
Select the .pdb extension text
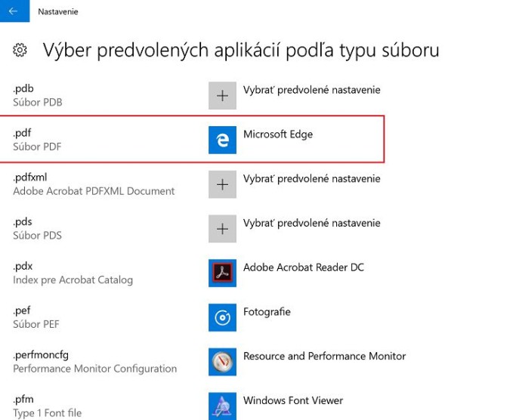23,89
